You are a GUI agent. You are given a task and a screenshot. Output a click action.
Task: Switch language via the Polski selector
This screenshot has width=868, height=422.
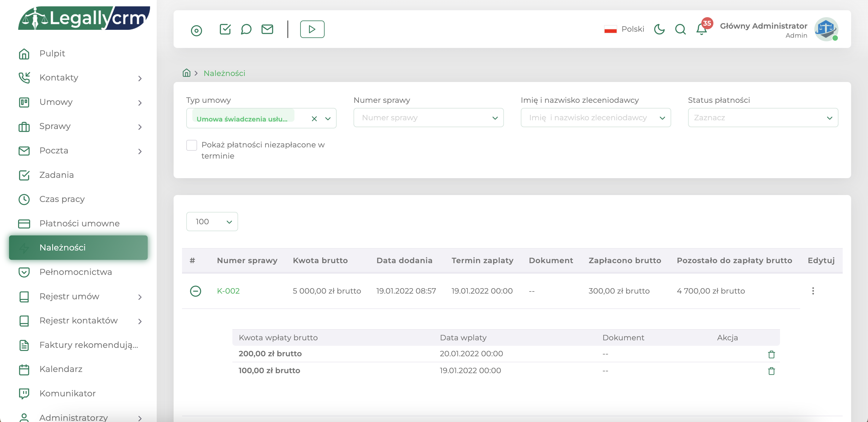[624, 29]
